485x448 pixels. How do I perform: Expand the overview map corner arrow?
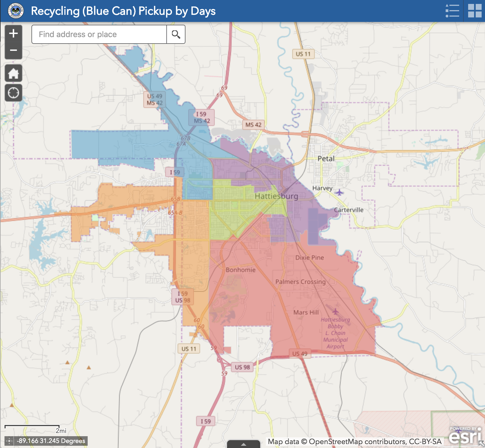(482, 444)
